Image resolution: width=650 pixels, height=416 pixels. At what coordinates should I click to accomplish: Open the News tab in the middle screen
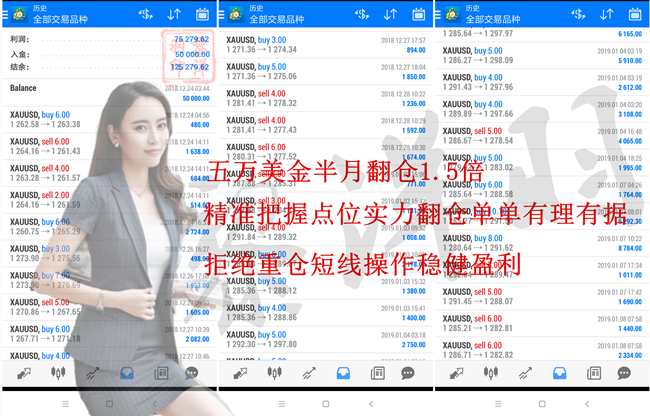pos(378,373)
